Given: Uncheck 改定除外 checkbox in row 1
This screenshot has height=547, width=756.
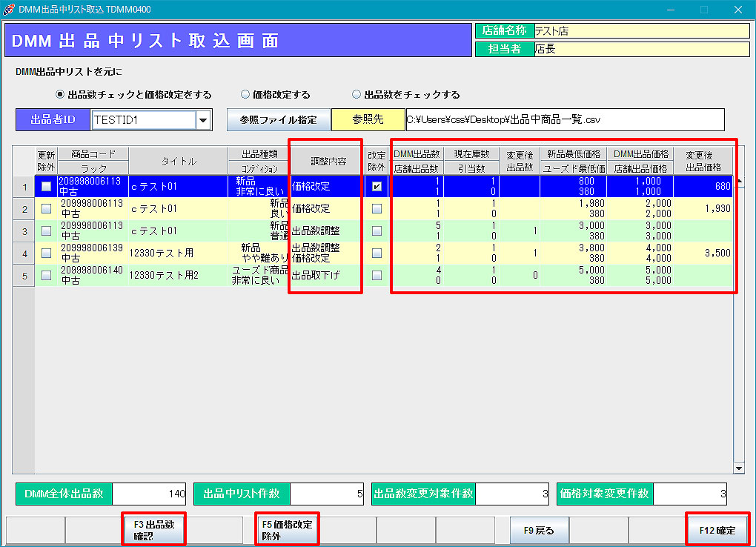Looking at the screenshot, I should (377, 187).
